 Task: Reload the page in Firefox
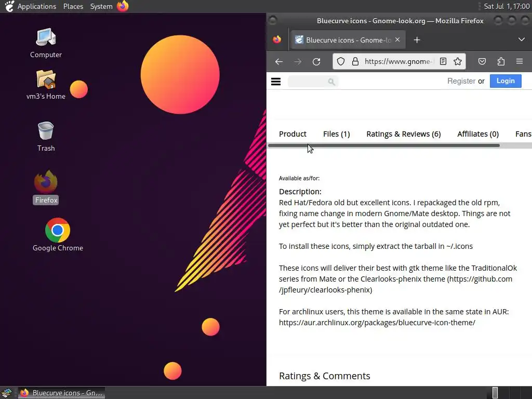click(x=316, y=62)
